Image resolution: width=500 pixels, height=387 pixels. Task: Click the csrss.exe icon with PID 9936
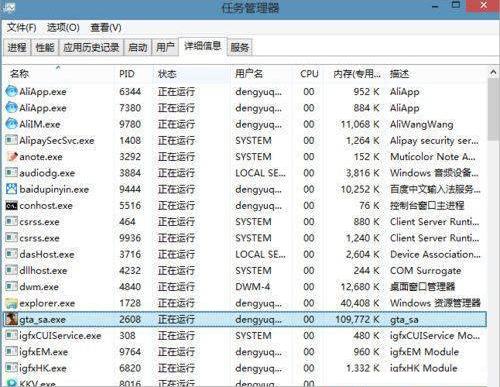click(11, 238)
